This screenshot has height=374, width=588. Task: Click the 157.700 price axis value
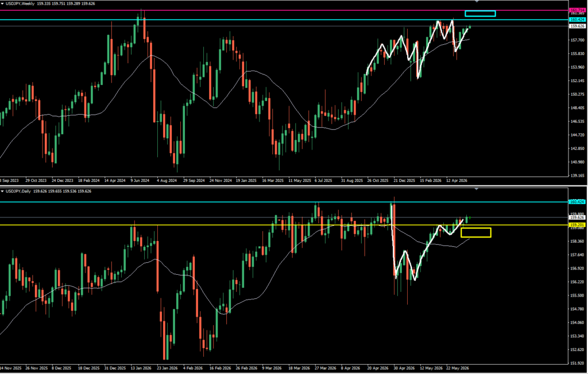click(578, 40)
